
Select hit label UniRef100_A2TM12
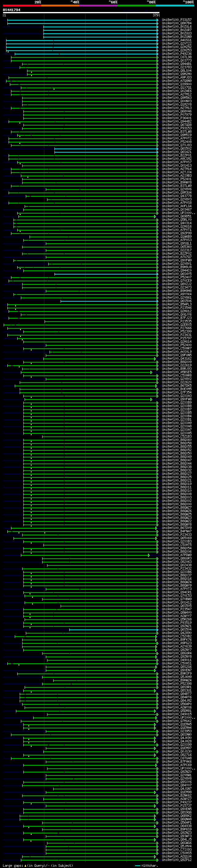coord(177,94)
